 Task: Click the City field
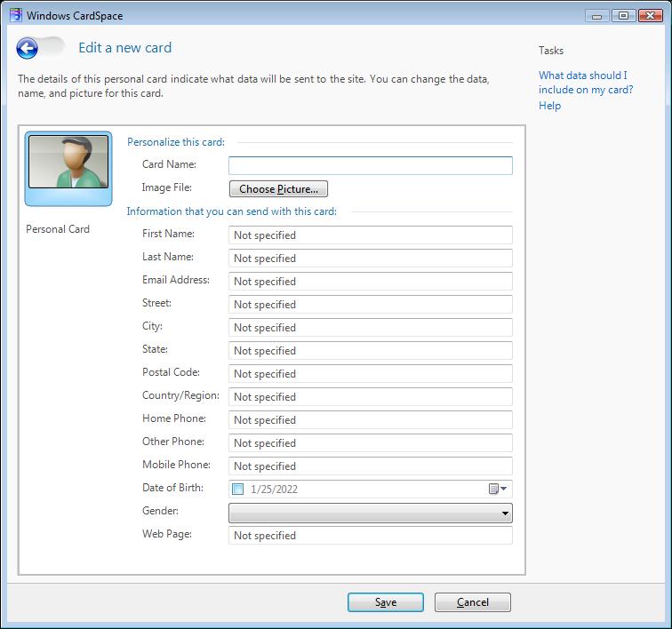(371, 328)
